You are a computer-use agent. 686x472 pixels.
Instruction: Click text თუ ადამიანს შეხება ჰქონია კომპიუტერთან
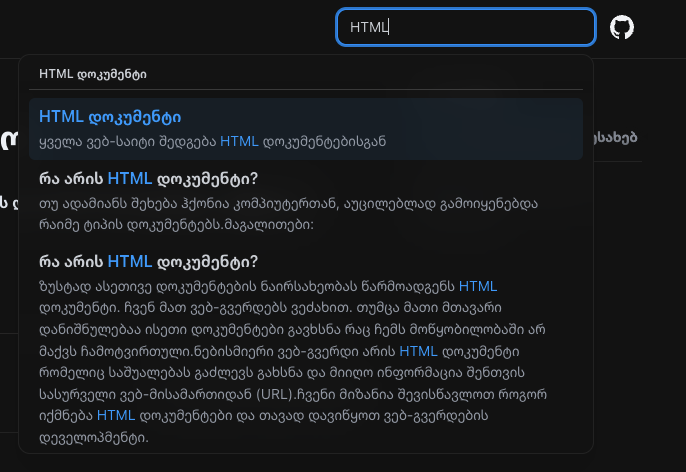(x=188, y=204)
